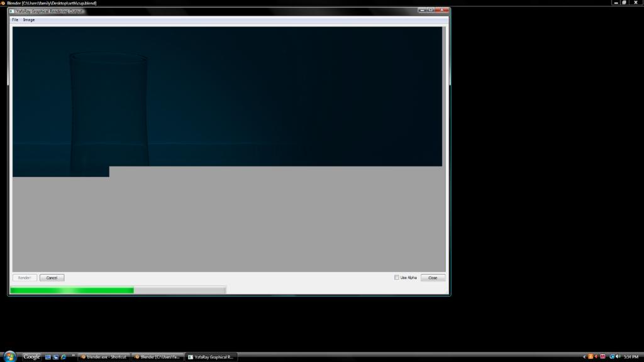Click the green render progress bar
The height and width of the screenshot is (362, 644).
click(118, 290)
